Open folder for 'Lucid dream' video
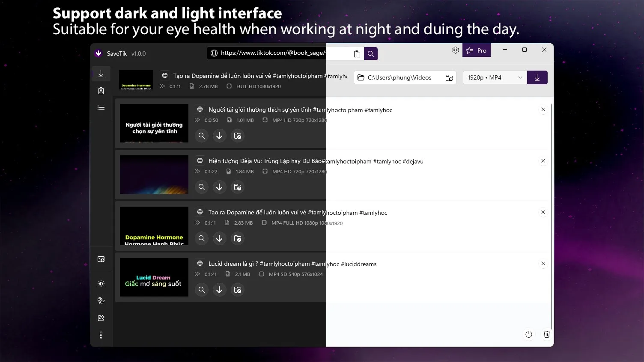Viewport: 644px width, 362px height. (x=237, y=290)
